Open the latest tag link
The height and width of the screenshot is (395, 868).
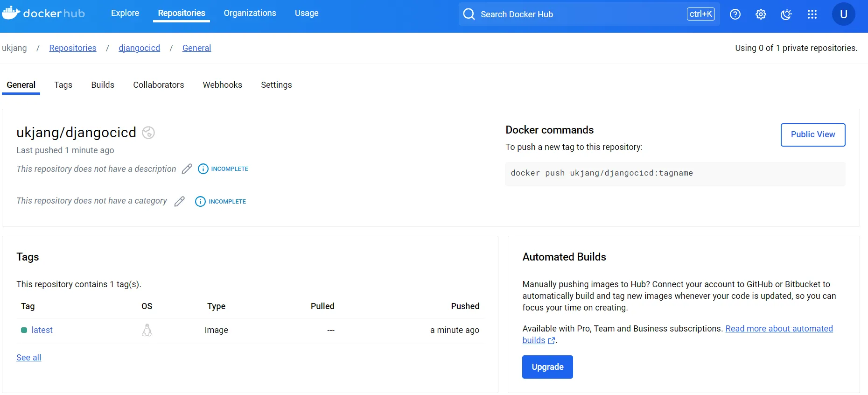[42, 330]
